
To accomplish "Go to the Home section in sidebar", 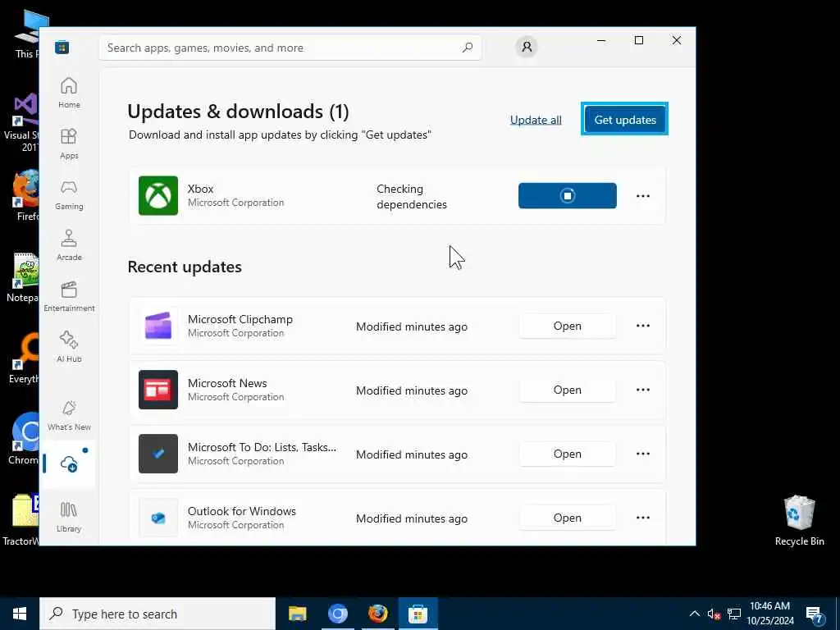I will point(69,94).
